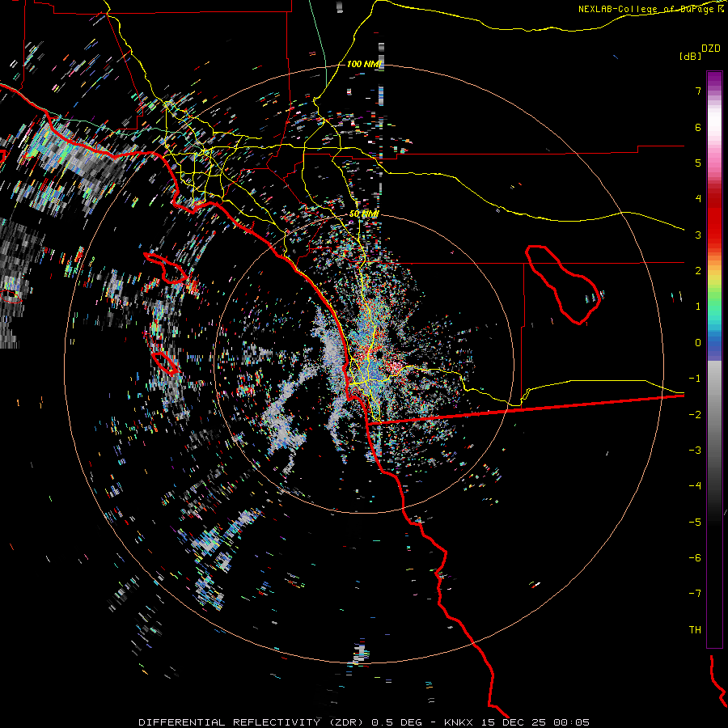This screenshot has height=728, width=728.
Task: Click the "50 NMI" range ring label
Action: pos(364,214)
